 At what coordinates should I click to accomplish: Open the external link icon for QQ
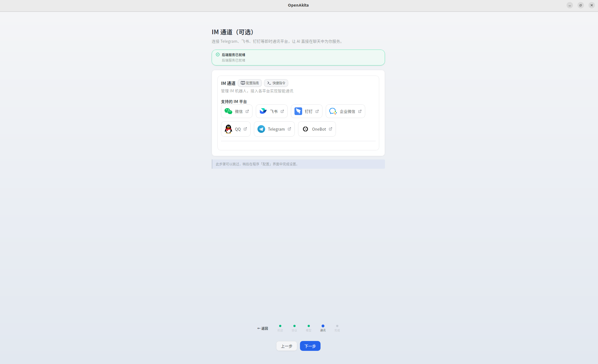(245, 129)
